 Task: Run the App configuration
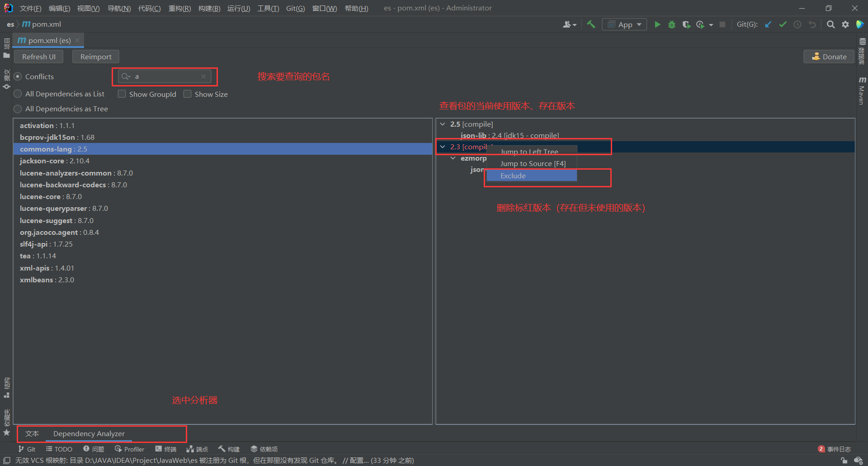657,24
